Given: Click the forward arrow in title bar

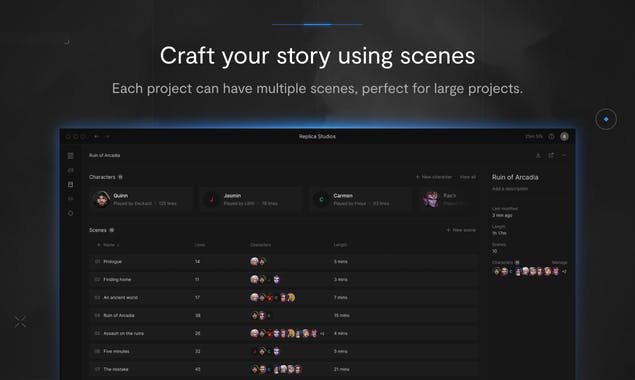Looking at the screenshot, I should (107, 137).
